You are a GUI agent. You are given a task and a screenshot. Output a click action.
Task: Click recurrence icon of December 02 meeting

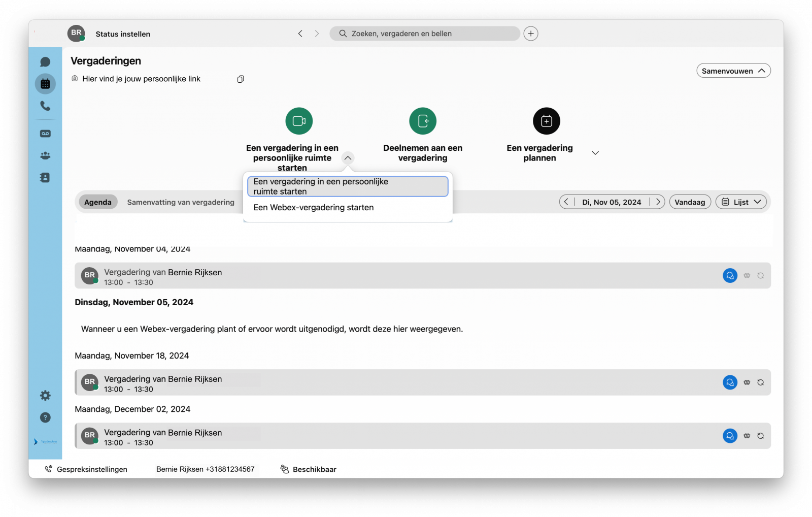tap(761, 436)
